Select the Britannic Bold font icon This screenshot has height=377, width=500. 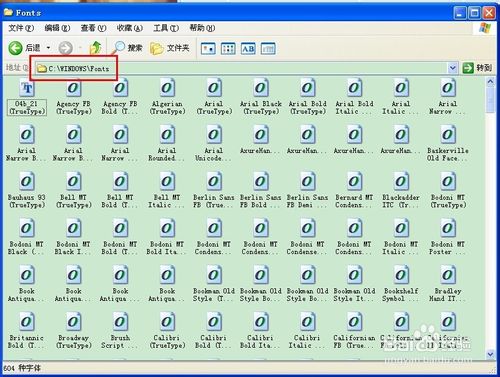pyautogui.click(x=27, y=322)
